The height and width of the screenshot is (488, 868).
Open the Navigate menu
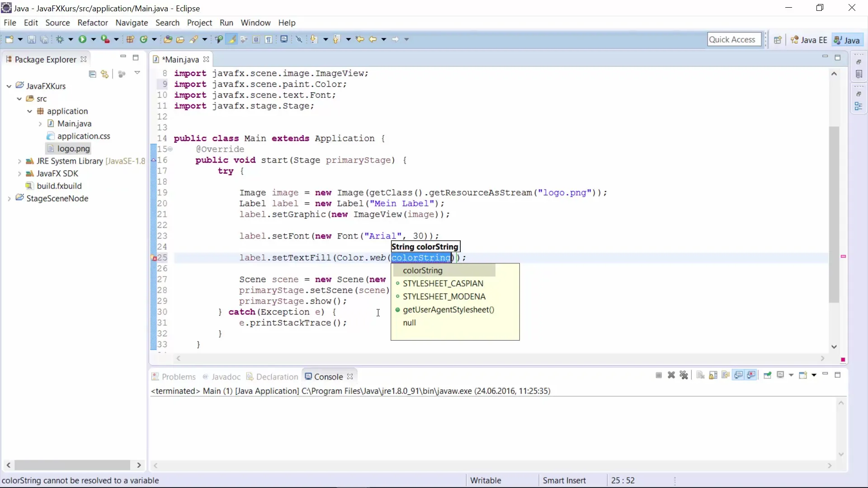point(132,23)
